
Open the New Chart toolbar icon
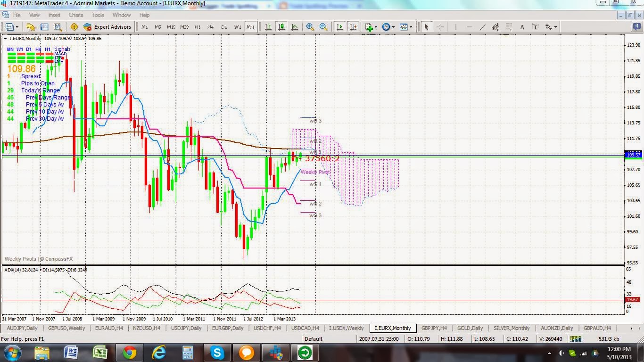click(9, 27)
